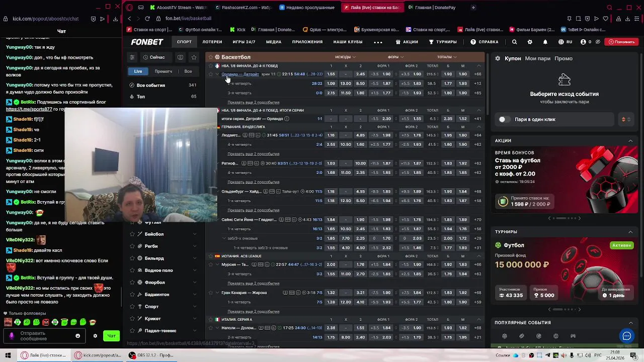Image resolution: width=644 pixels, height=362 pixels.
Task: Click the green Чат send button
Action: coord(112,336)
